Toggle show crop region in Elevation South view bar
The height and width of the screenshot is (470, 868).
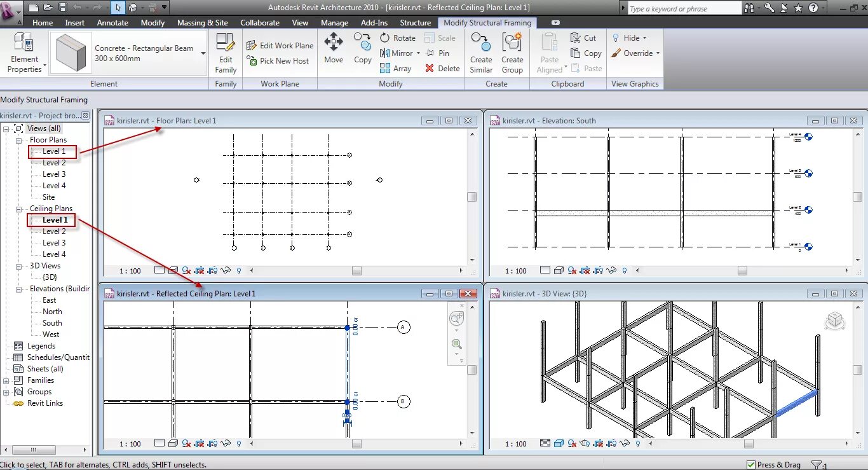pyautogui.click(x=599, y=270)
